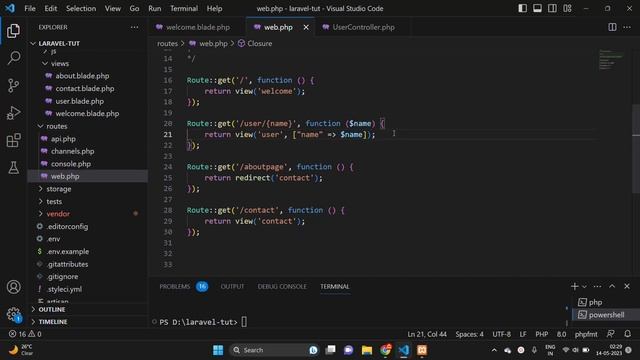Click Ln 21, Col 44 in status bar
The height and width of the screenshot is (360, 640).
pyautogui.click(x=427, y=334)
